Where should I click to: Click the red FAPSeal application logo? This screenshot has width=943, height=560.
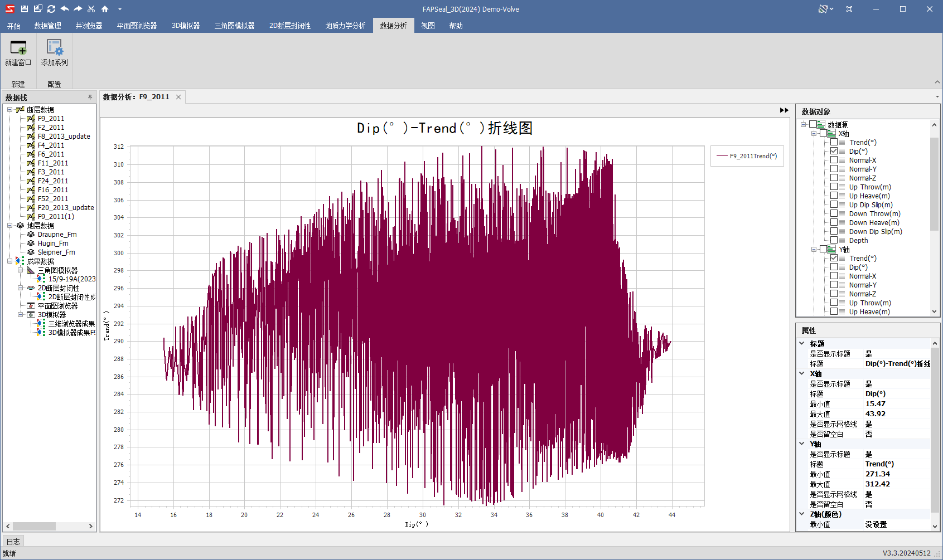point(10,9)
